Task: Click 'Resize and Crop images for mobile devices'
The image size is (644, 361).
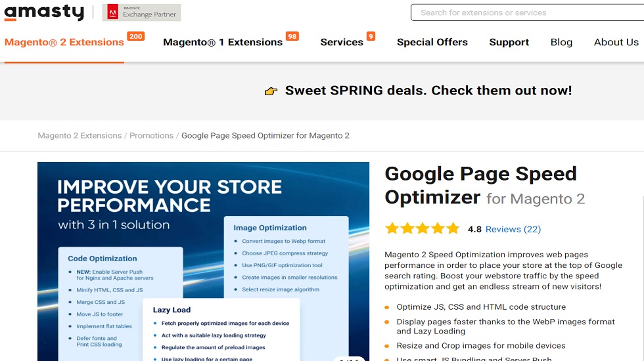Action: pos(481,346)
